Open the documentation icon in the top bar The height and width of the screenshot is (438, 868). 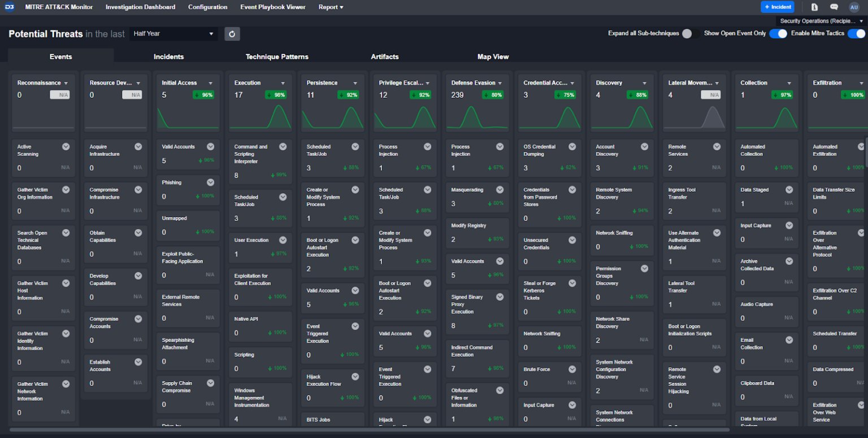pos(814,7)
